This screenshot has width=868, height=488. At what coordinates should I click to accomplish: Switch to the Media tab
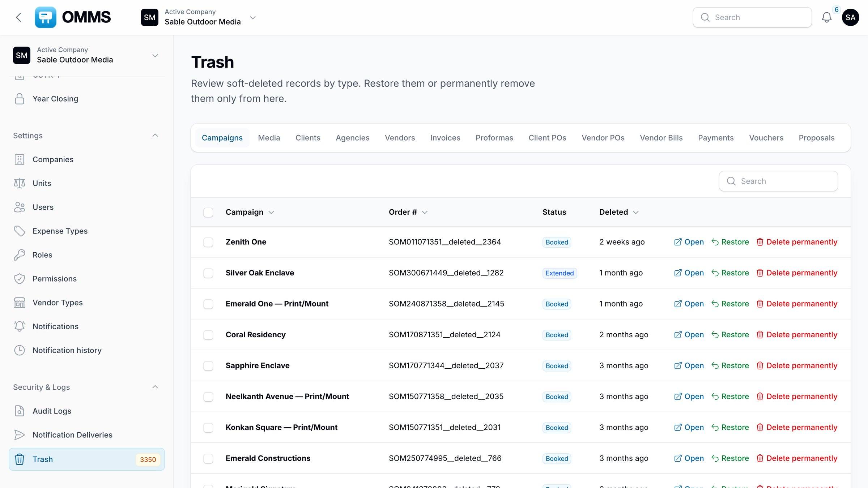[x=269, y=138]
